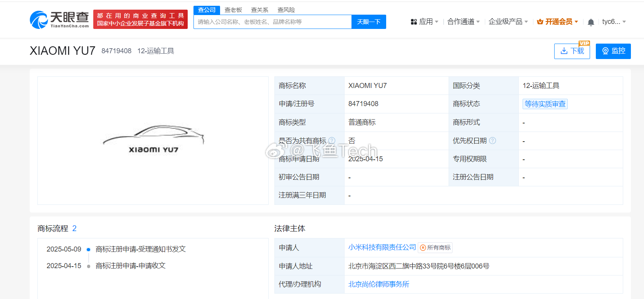This screenshot has height=299, width=644.
Task: Click the VIP crown icon
Action: point(540,22)
